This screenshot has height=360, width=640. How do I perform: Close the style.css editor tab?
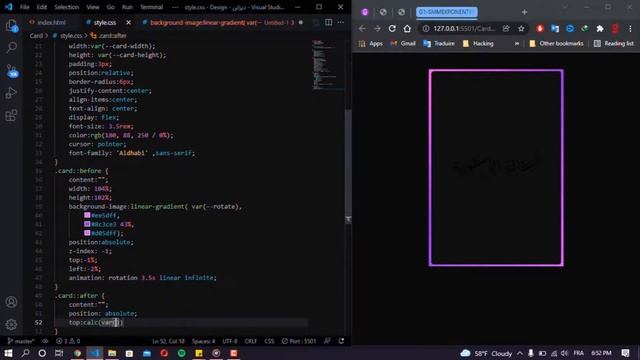click(x=129, y=22)
